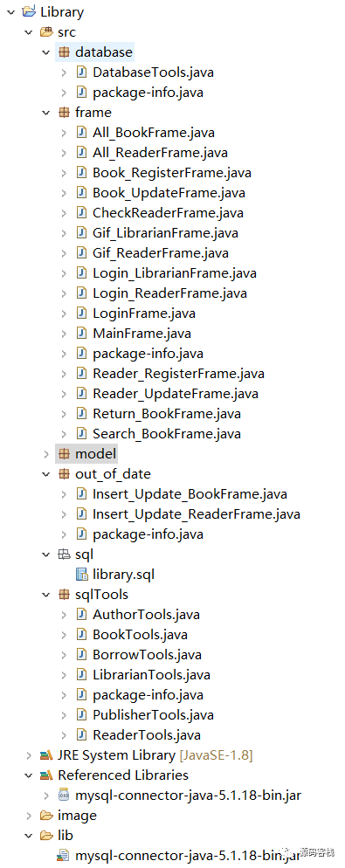
Task: Click the DatabaseTools.java file icon
Action: tap(82, 72)
